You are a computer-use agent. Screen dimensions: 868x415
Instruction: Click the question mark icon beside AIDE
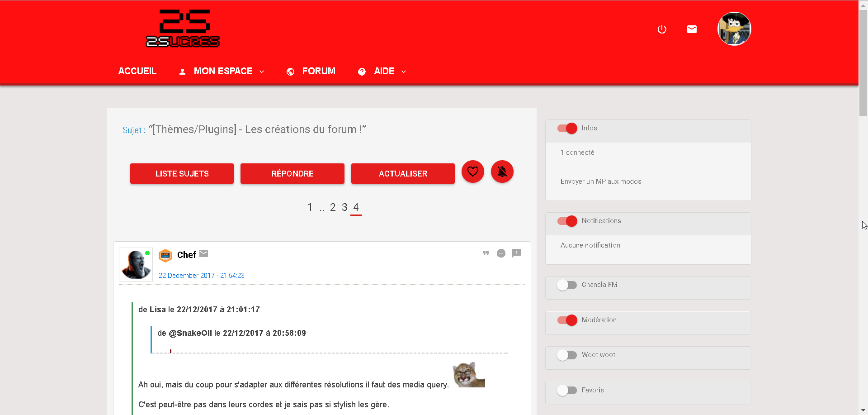point(362,72)
